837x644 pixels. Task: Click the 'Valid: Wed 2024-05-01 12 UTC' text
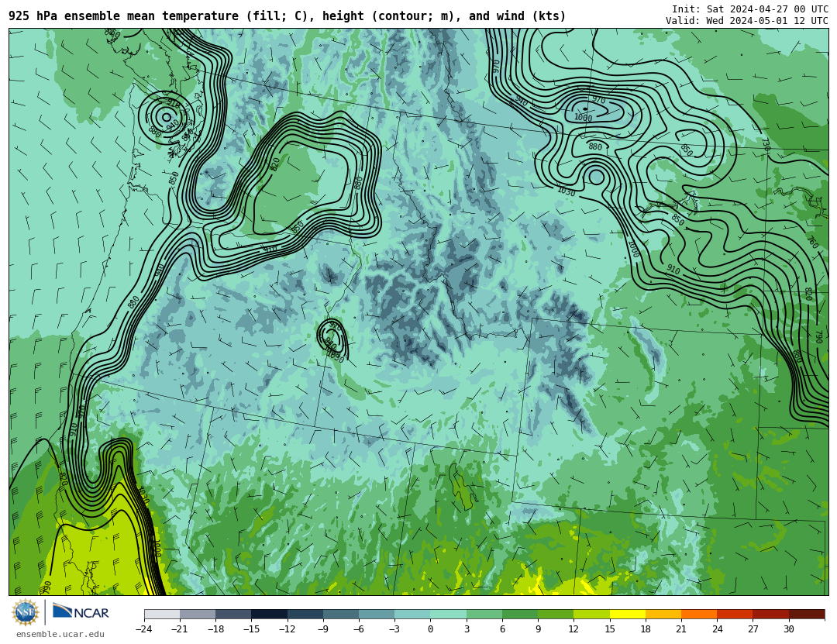(747, 21)
